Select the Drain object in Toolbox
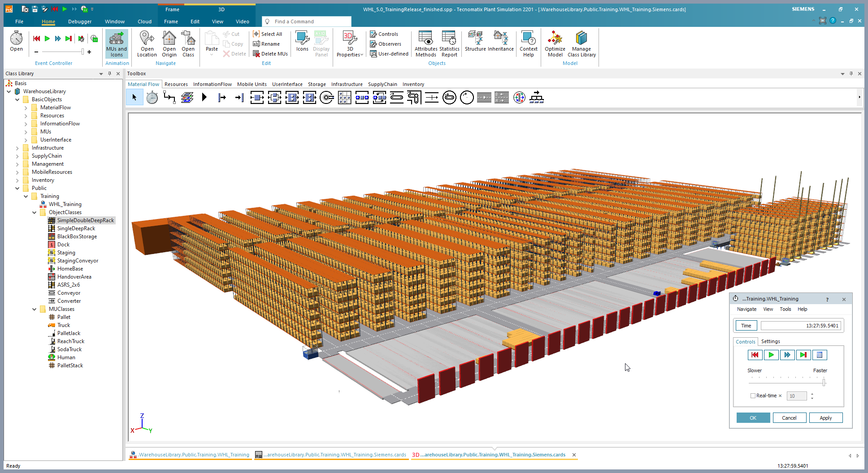The image size is (868, 473). (239, 97)
